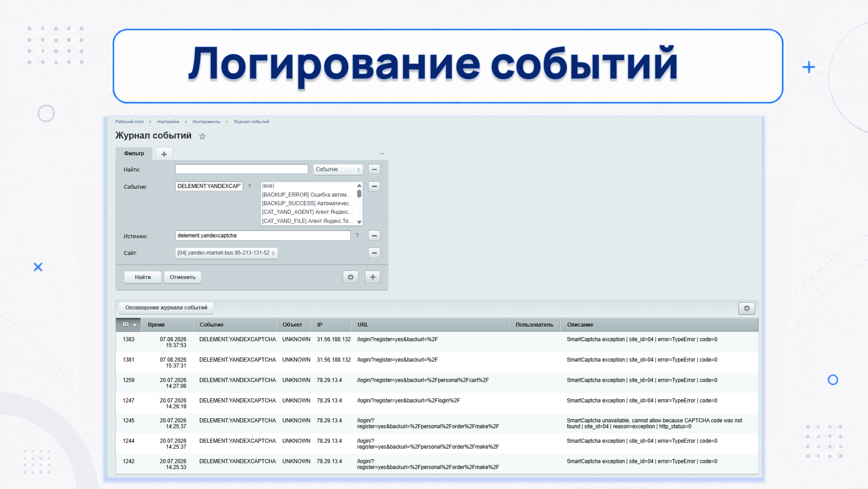The width and height of the screenshot is (868, 489).
Task: Open table settings gear icon
Action: pyautogui.click(x=747, y=308)
